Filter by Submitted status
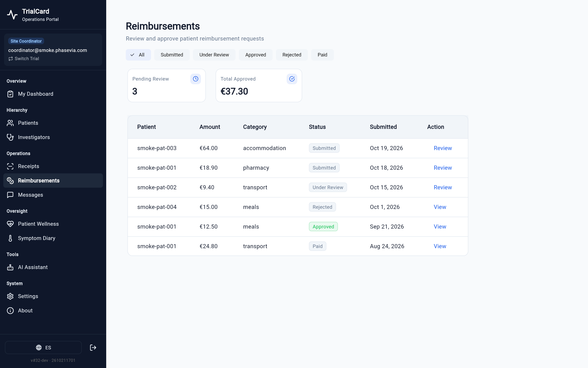588x368 pixels. coord(172,55)
